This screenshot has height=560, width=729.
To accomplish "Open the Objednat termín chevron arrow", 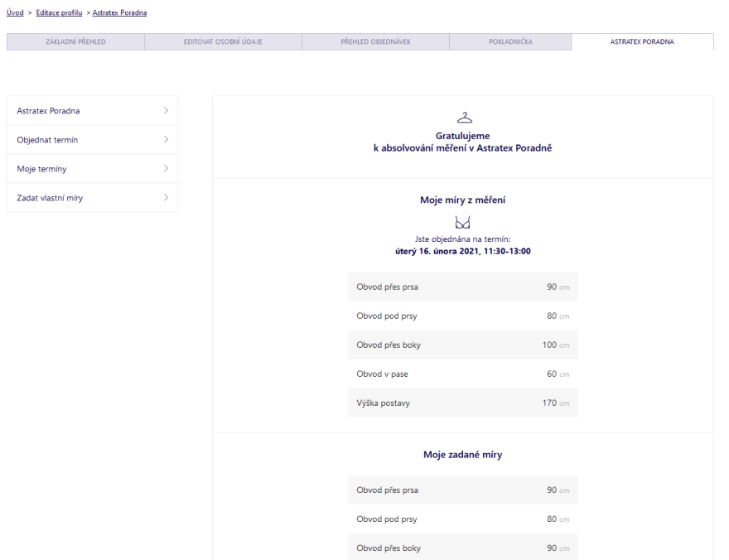I will click(166, 139).
